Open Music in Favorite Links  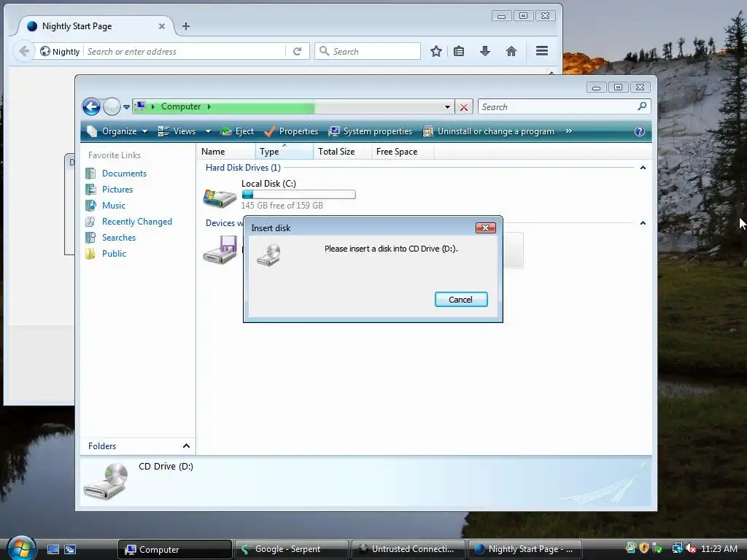[113, 205]
